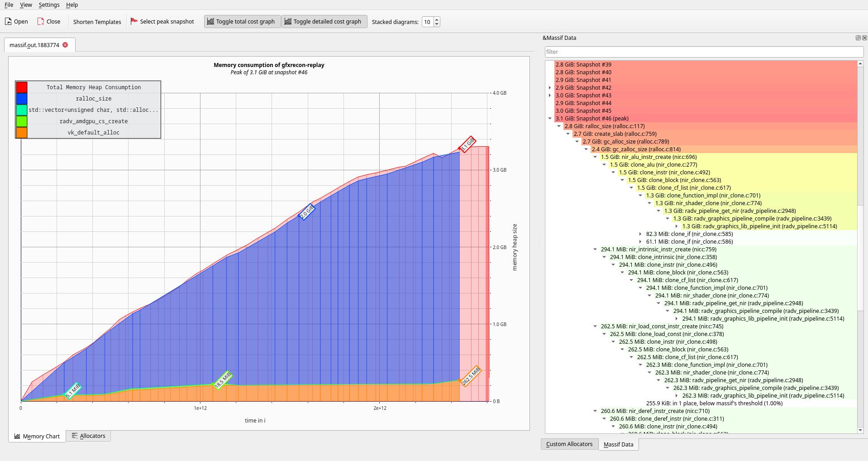The image size is (868, 461).
Task: Click the Select peak snapshot flag icon
Action: tap(134, 21)
